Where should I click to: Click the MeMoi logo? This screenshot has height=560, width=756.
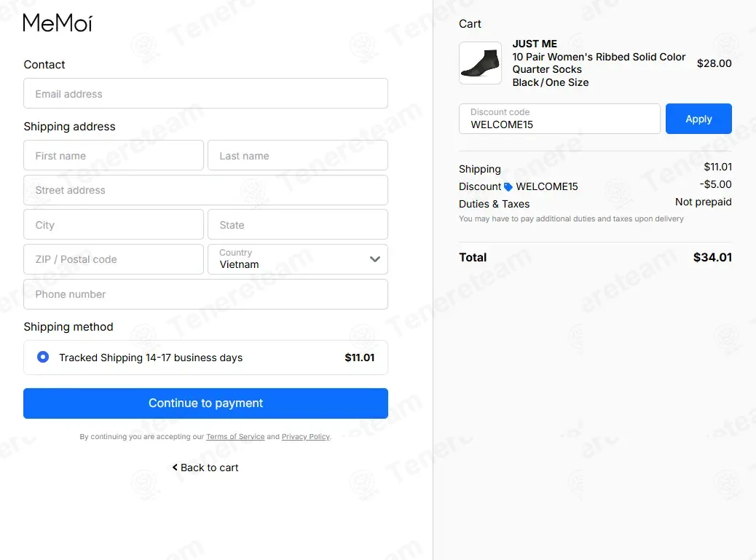tap(58, 23)
